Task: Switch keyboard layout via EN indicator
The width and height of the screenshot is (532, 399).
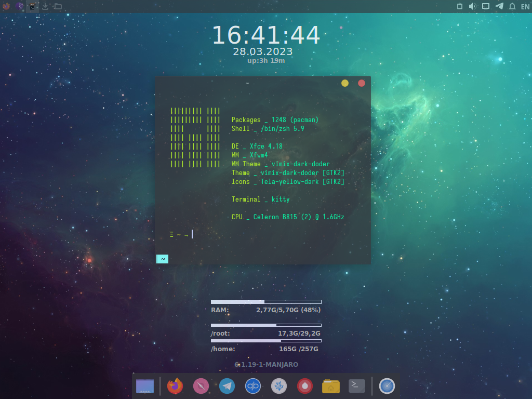Action: pyautogui.click(x=525, y=7)
